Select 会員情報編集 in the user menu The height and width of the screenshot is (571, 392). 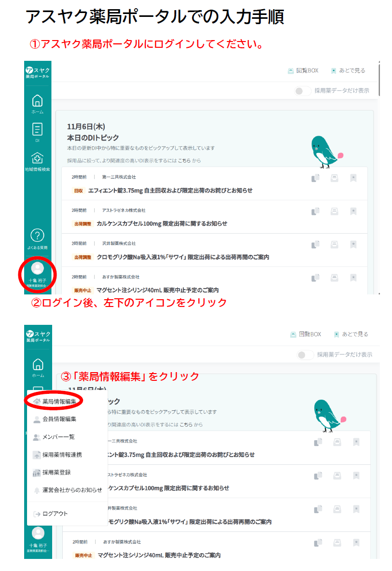pyautogui.click(x=59, y=419)
